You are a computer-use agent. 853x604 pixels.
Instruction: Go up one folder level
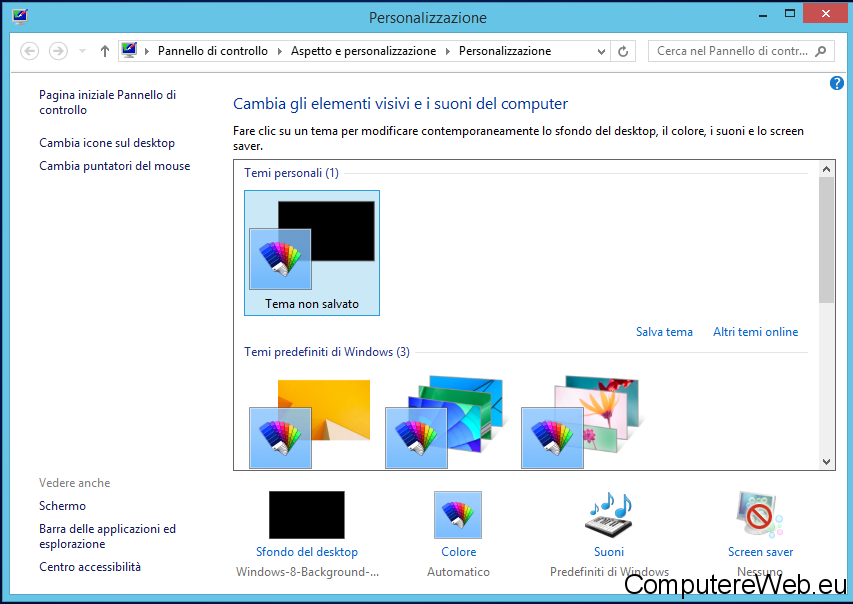coord(104,51)
